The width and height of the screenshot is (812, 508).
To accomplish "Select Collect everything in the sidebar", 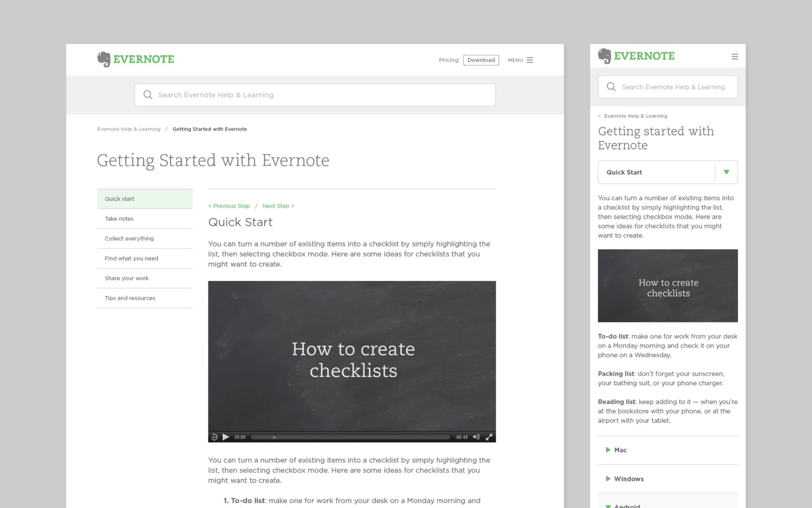I will 145,239.
